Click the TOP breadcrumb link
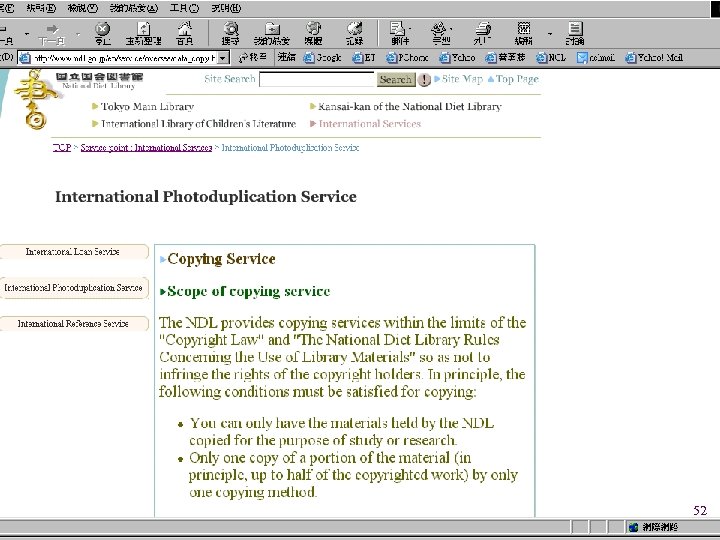The image size is (720, 540). pos(62,147)
